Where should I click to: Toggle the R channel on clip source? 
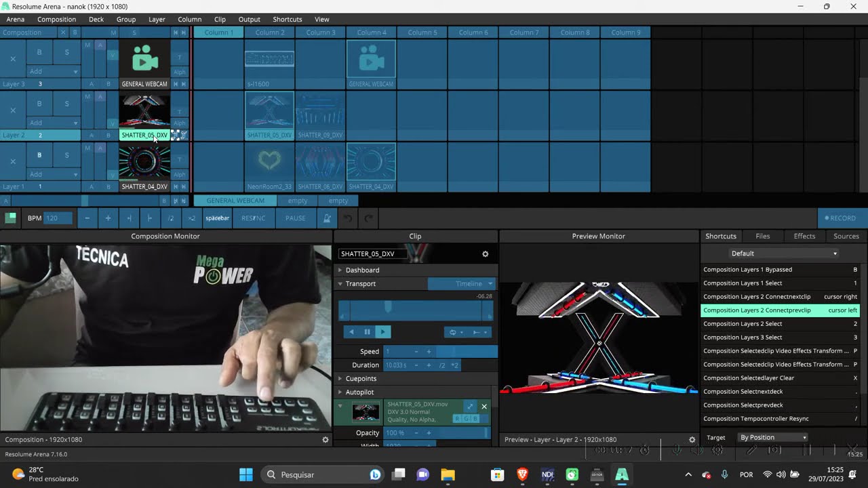(458, 419)
